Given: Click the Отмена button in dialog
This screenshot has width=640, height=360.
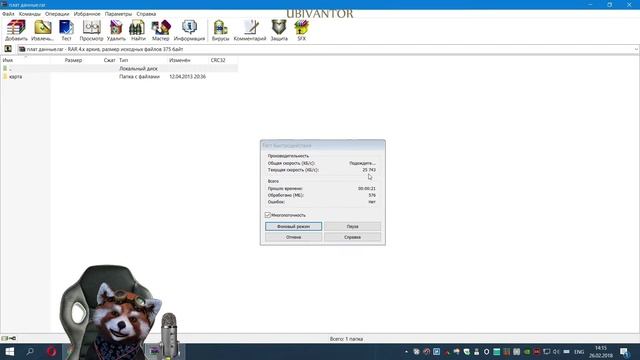Looking at the screenshot, I should coord(293,237).
